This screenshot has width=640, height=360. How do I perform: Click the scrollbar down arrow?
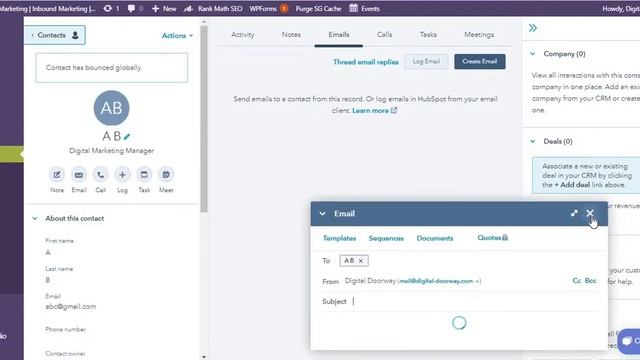tap(204, 357)
